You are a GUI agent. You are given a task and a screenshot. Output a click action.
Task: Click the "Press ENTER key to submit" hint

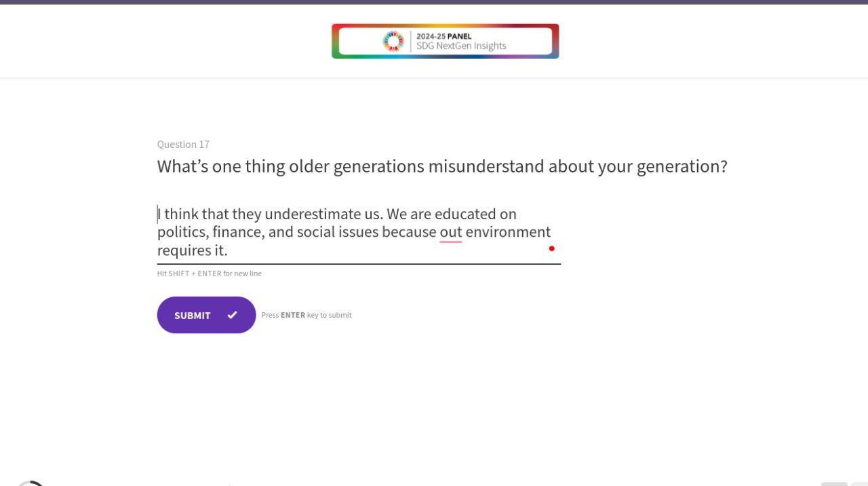307,315
